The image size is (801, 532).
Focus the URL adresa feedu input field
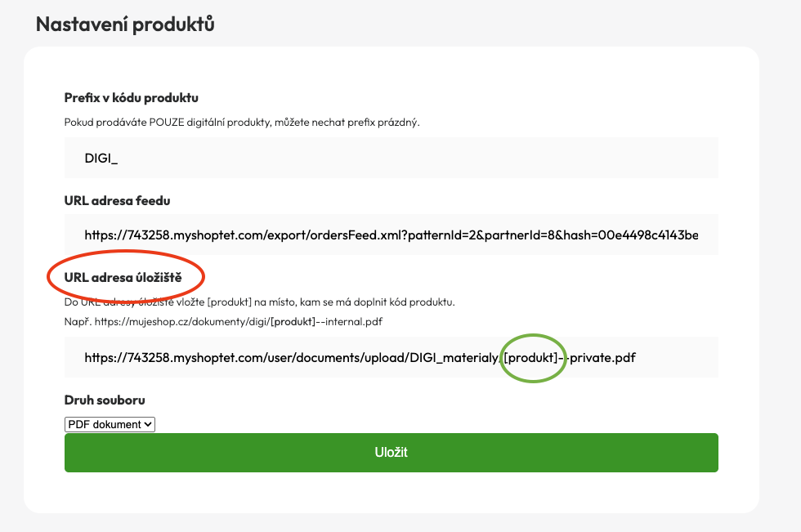[391, 236]
